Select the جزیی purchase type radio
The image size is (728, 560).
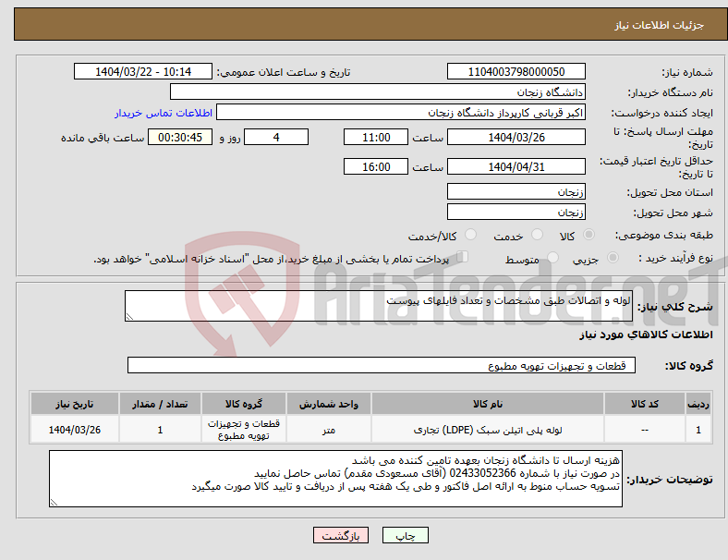tap(613, 257)
